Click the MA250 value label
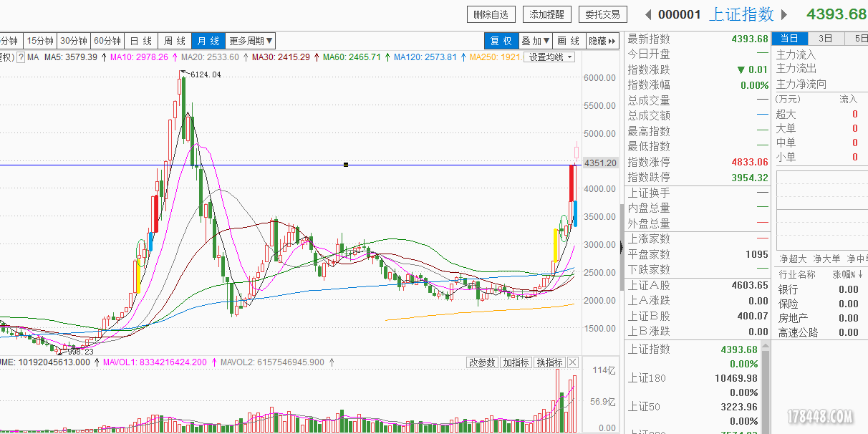The width and height of the screenshot is (868, 434). (x=494, y=57)
